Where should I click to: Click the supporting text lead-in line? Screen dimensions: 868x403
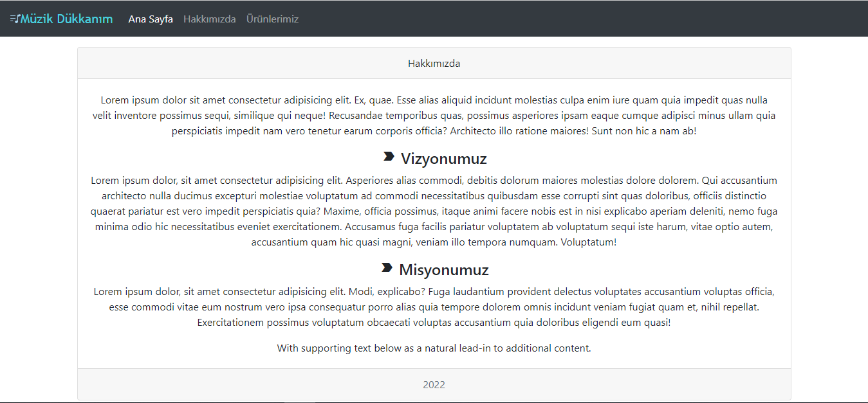tap(434, 348)
